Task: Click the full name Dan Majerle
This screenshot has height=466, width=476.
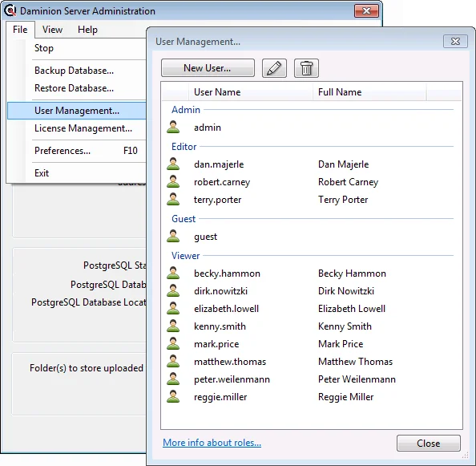Action: [343, 164]
